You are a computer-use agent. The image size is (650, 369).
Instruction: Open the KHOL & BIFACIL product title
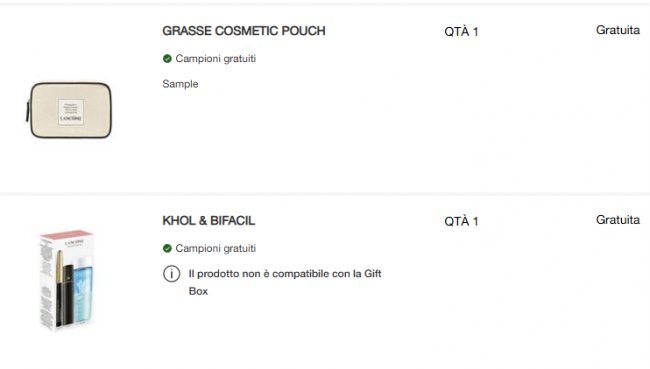tap(209, 221)
